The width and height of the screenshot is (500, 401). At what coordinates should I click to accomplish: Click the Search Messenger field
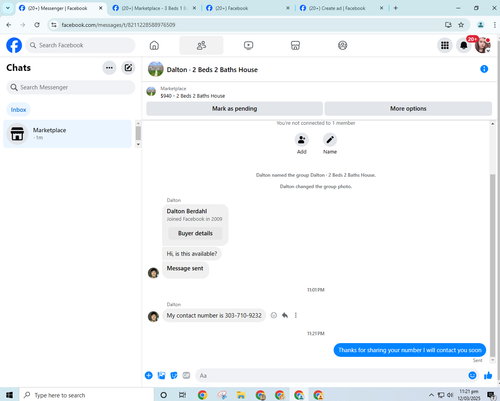(71, 87)
